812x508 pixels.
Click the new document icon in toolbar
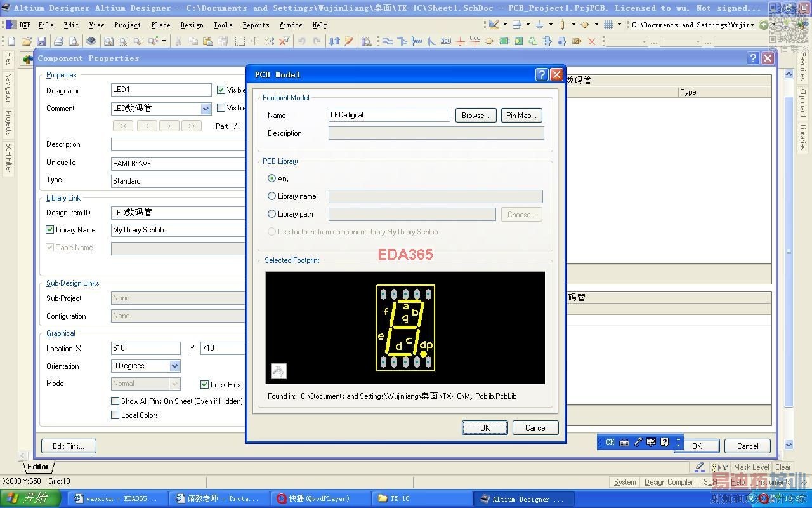[x=11, y=41]
